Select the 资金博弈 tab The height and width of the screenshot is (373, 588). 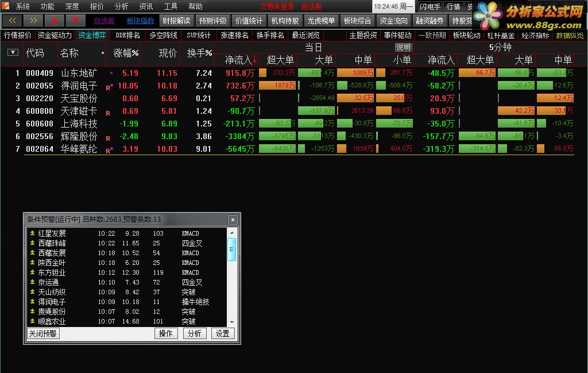coord(92,35)
